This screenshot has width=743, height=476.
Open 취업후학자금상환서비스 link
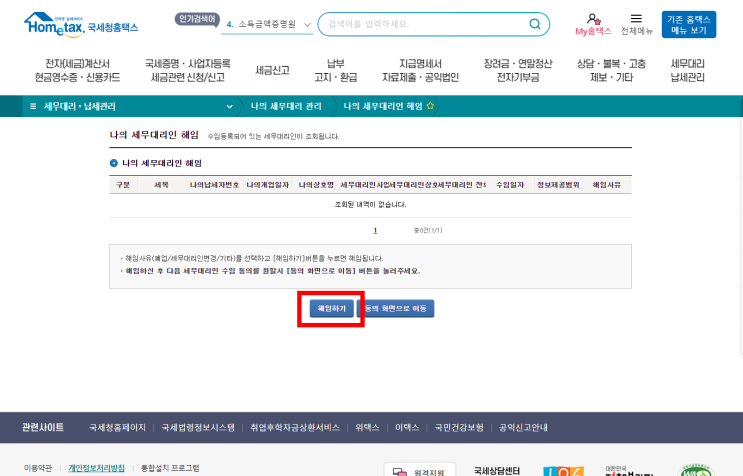click(x=295, y=428)
